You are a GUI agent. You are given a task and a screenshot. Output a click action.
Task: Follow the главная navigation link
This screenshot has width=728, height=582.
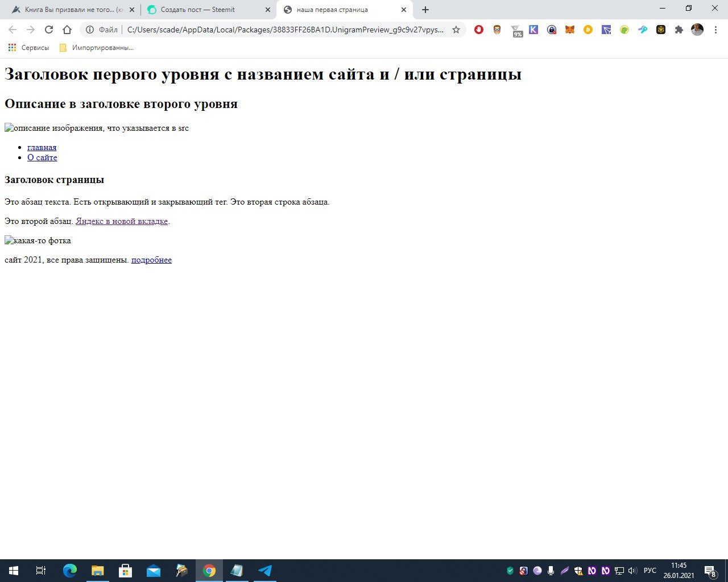click(42, 147)
